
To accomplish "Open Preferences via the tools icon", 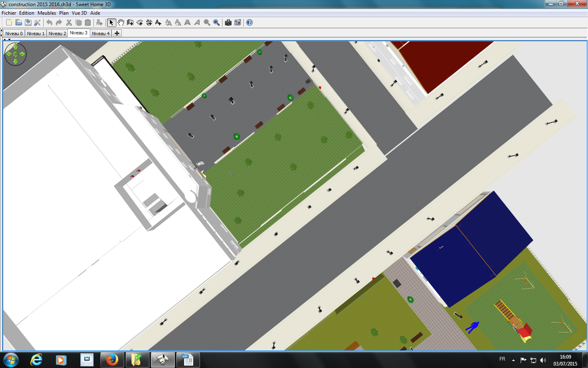I will [37, 22].
